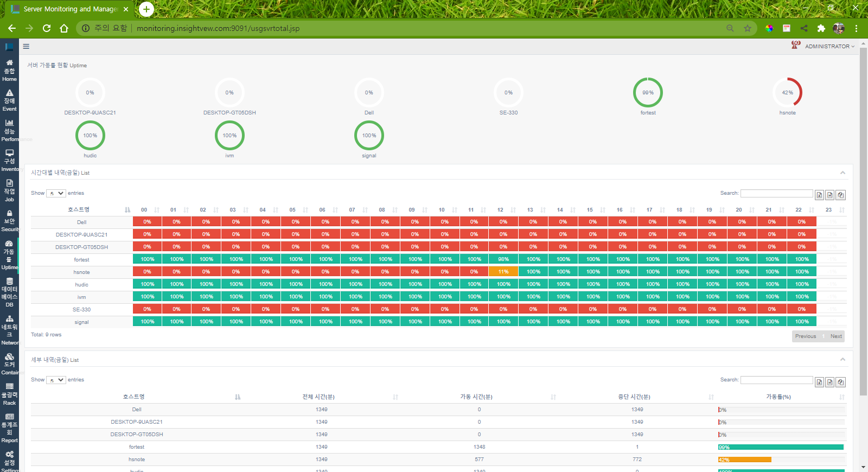Screen dimensions: 868x472
Task: Sort detail table by uptime percentage column
Action: click(778, 397)
